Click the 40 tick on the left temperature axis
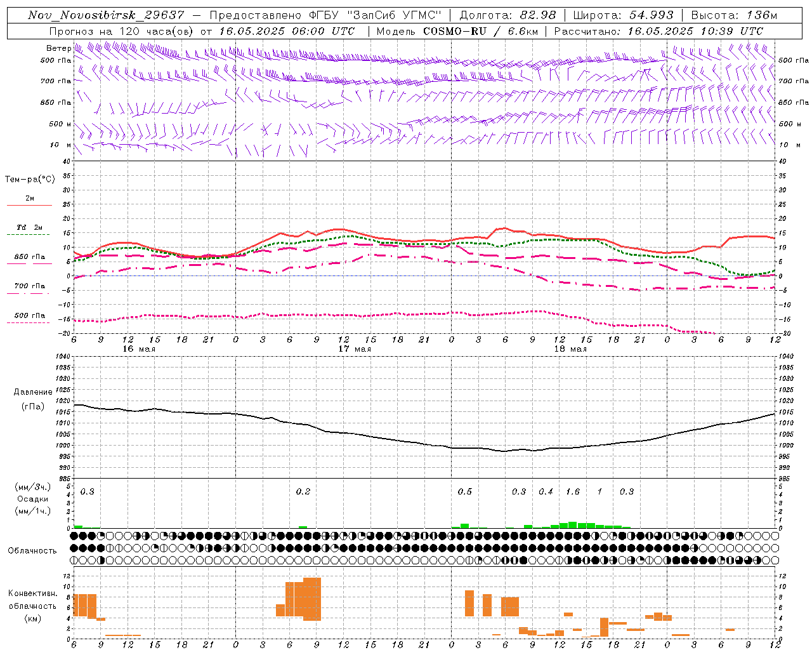The height and width of the screenshot is (650, 812). tap(67, 161)
